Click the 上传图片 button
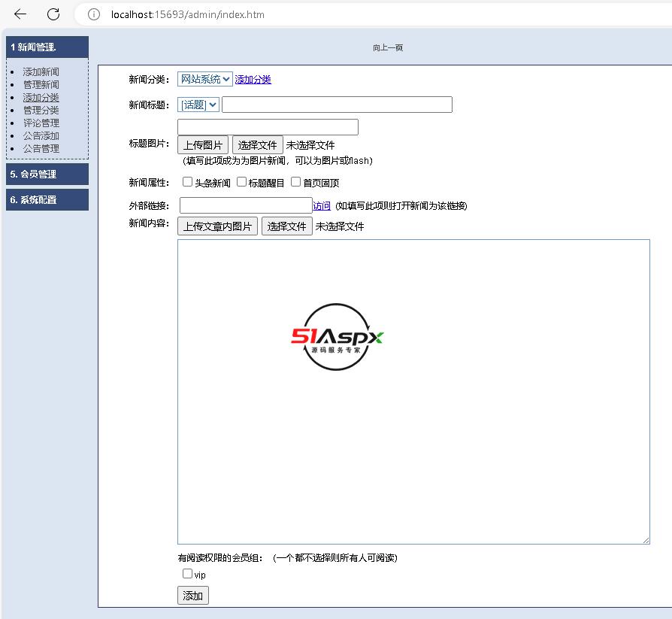 tap(203, 145)
